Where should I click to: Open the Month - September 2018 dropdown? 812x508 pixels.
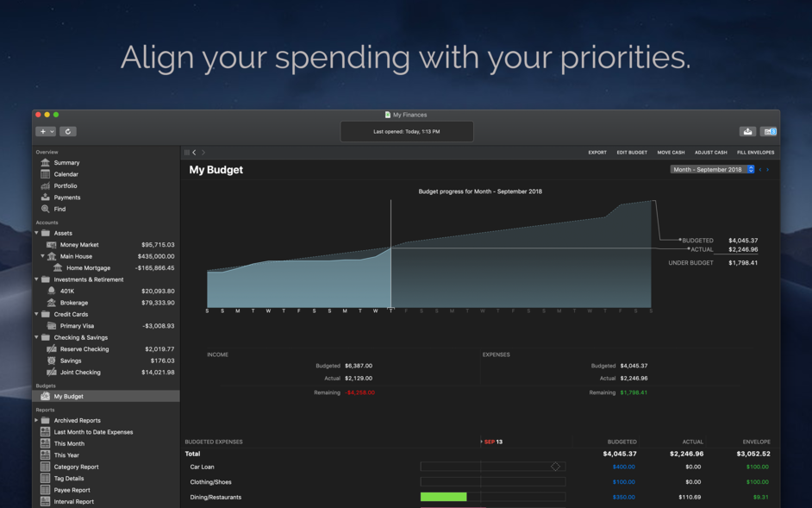pyautogui.click(x=712, y=169)
